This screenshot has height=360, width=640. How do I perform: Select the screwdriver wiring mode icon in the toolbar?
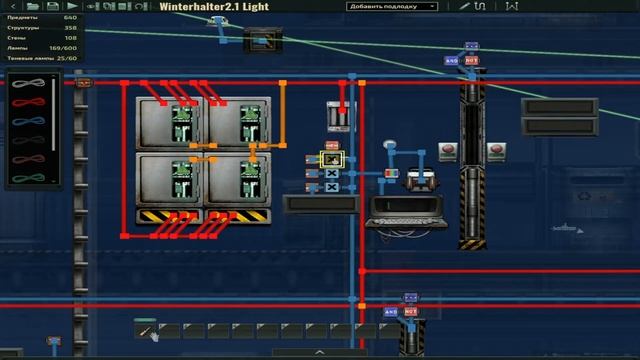point(464,6)
